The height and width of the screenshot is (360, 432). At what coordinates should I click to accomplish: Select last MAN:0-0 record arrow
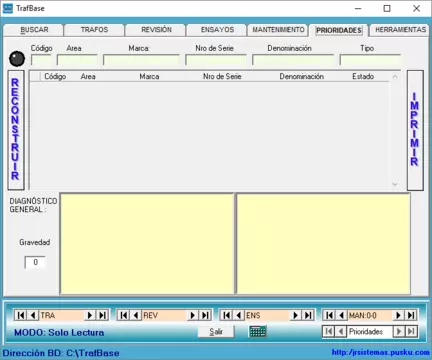point(411,315)
